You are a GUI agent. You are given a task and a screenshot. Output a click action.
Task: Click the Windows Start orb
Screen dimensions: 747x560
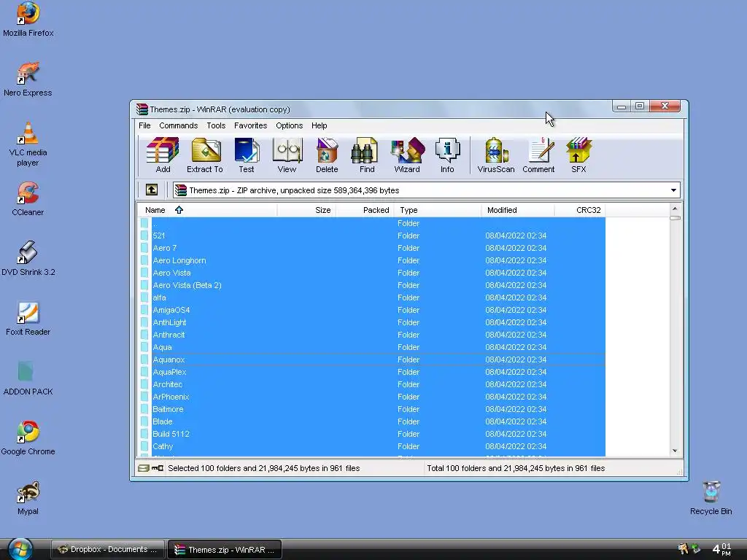point(20,549)
